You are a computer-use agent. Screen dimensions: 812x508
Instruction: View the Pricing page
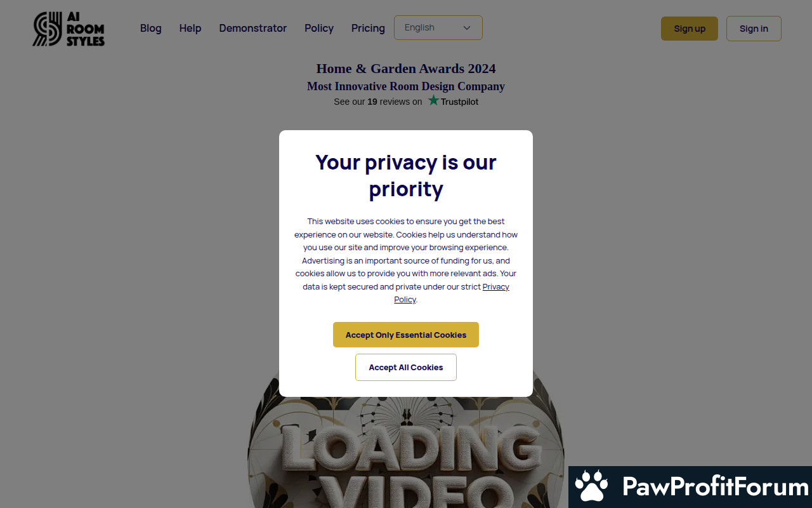(368, 29)
